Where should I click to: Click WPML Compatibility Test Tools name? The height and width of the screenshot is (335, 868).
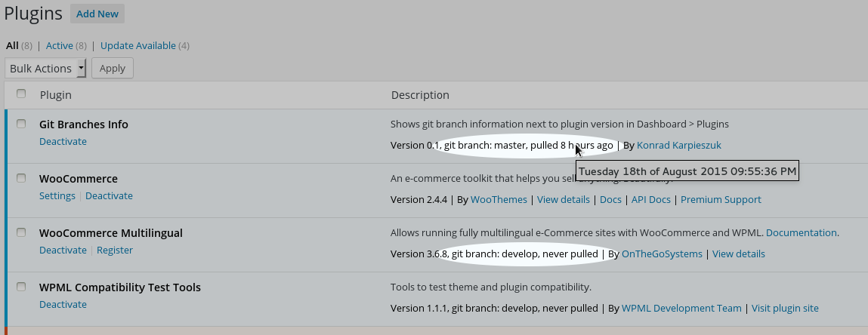tap(120, 287)
